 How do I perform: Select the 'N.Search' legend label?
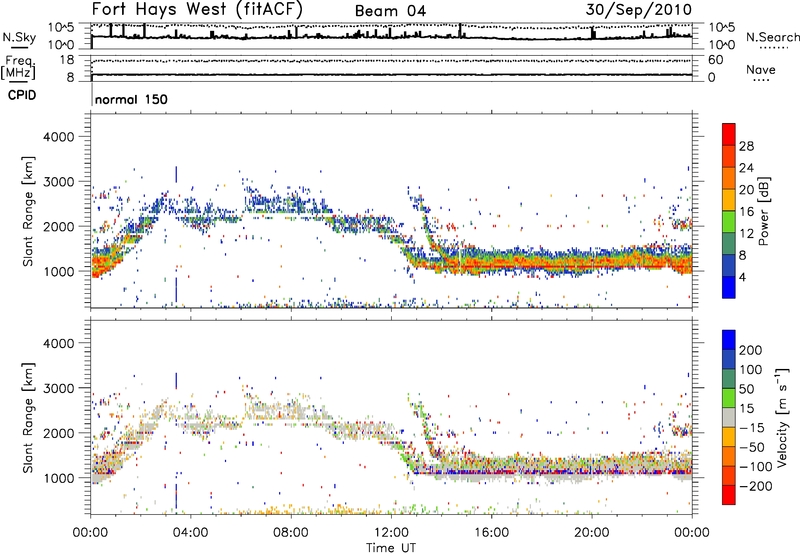pos(772,37)
